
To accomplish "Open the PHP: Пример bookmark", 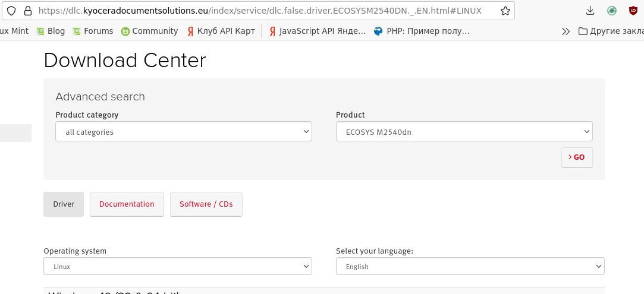I will 422,31.
